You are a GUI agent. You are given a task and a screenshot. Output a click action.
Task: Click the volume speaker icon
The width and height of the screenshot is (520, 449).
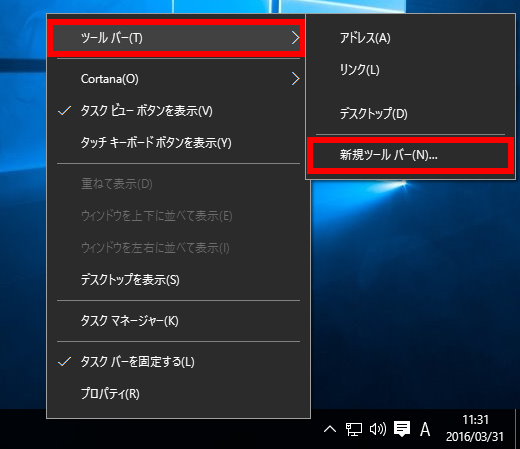378,429
